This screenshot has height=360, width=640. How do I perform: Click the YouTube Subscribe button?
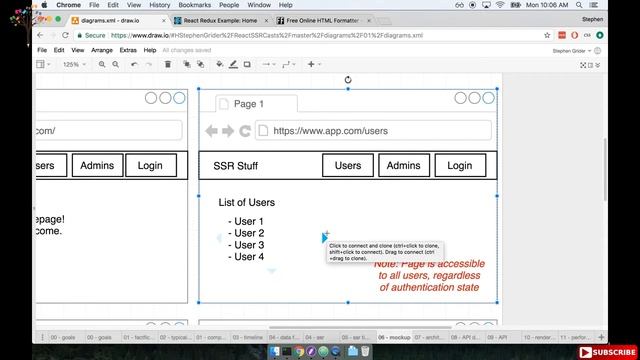point(608,352)
